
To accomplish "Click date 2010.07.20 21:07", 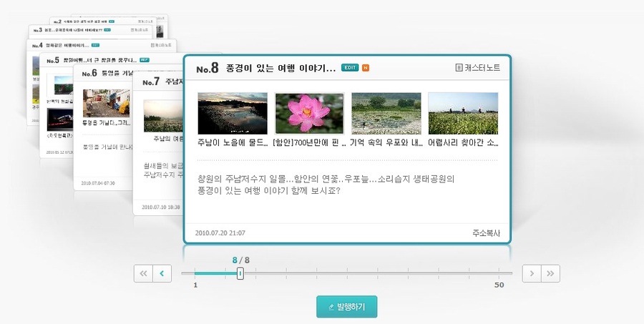I will pyautogui.click(x=220, y=233).
